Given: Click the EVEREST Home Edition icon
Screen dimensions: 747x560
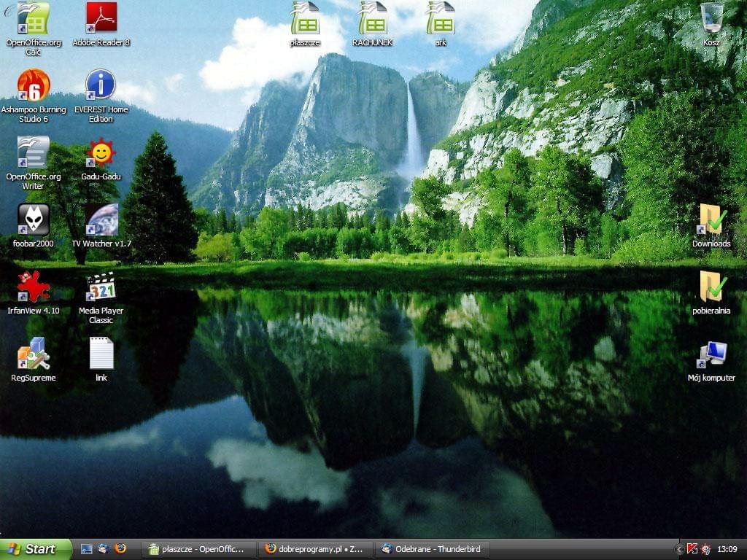Looking at the screenshot, I should coord(101,85).
